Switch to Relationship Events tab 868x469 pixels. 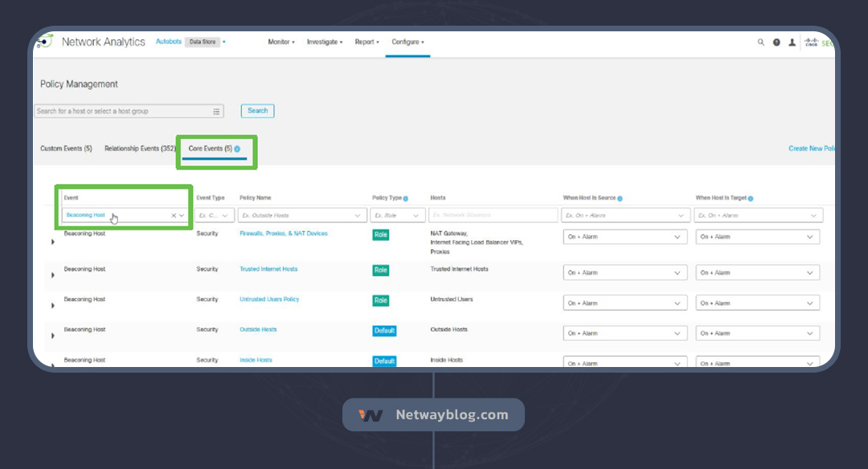[140, 149]
